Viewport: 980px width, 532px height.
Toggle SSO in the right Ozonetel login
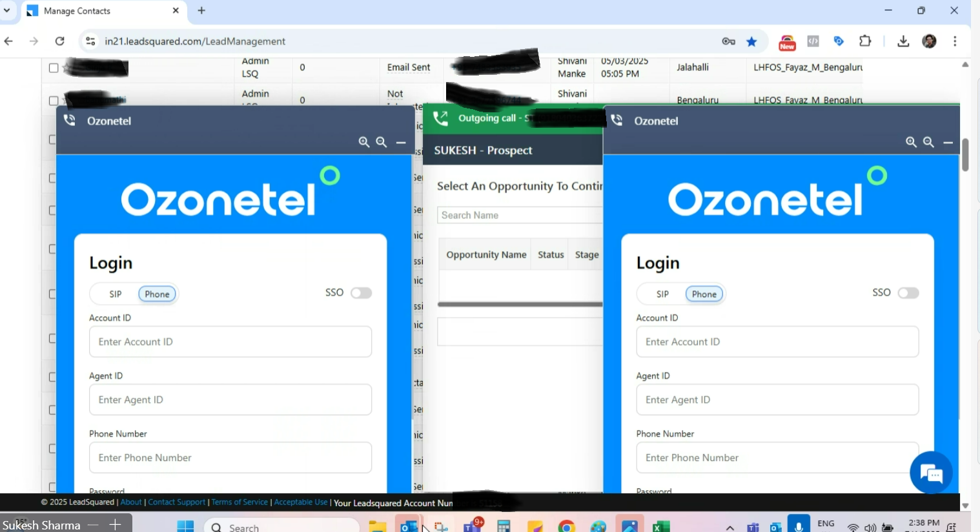pyautogui.click(x=908, y=293)
